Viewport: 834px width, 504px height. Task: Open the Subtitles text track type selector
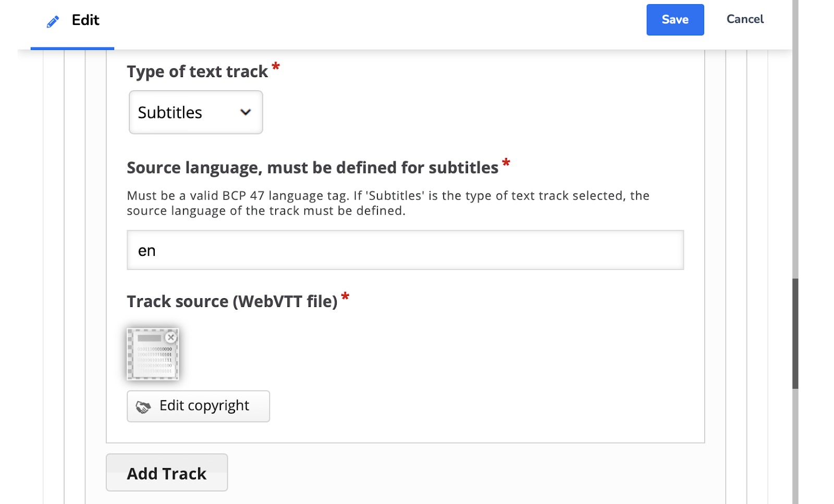pyautogui.click(x=196, y=112)
